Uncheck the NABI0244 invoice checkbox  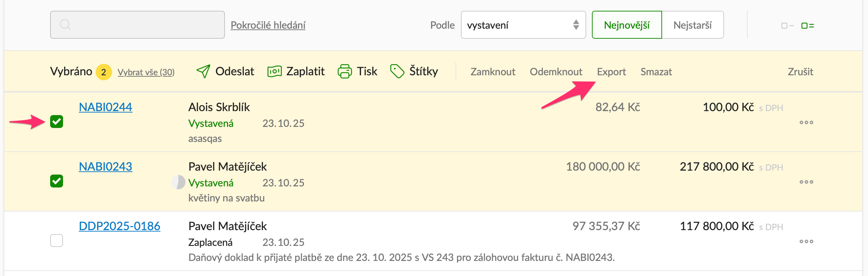tap(56, 122)
